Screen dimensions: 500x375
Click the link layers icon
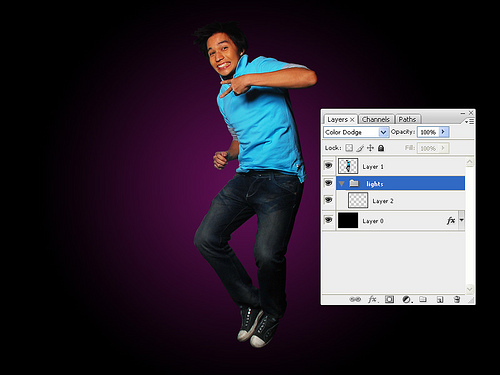tap(355, 299)
